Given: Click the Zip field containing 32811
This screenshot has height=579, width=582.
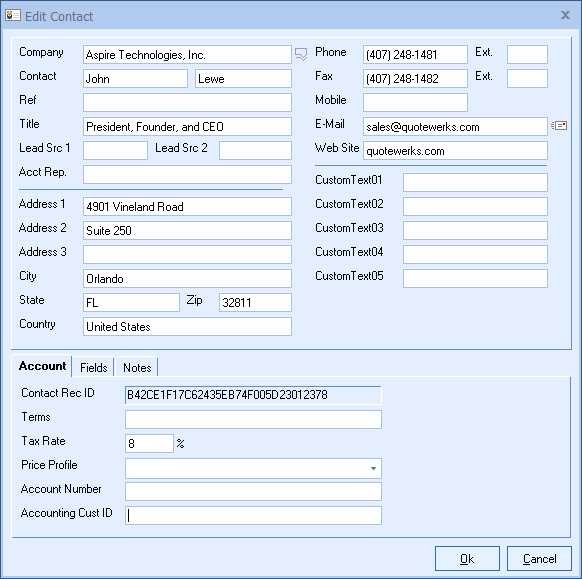Looking at the screenshot, I should coord(255,302).
